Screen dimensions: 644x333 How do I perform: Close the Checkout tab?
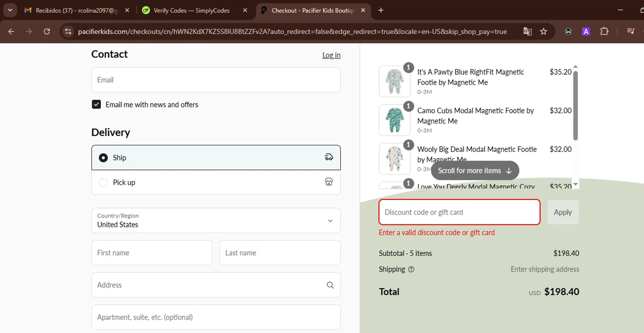click(x=363, y=10)
